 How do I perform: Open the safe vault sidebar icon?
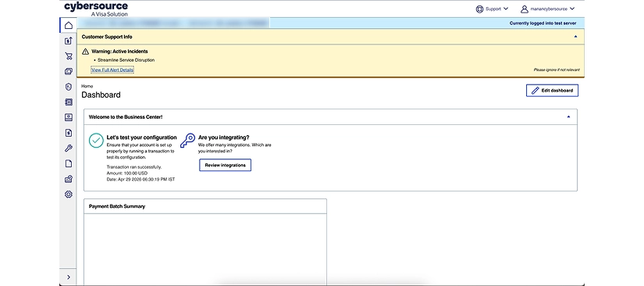[69, 102]
